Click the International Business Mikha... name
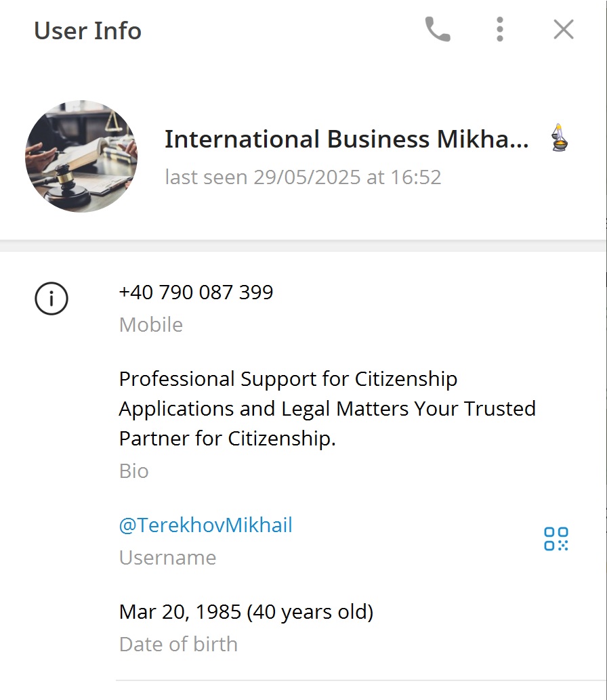This screenshot has height=700, width=607. click(346, 139)
